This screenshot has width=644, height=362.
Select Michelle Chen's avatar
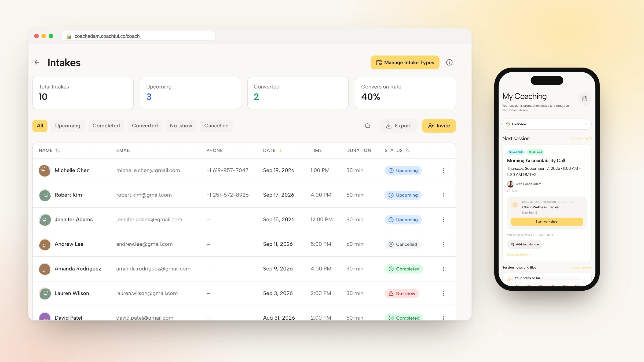coord(45,171)
